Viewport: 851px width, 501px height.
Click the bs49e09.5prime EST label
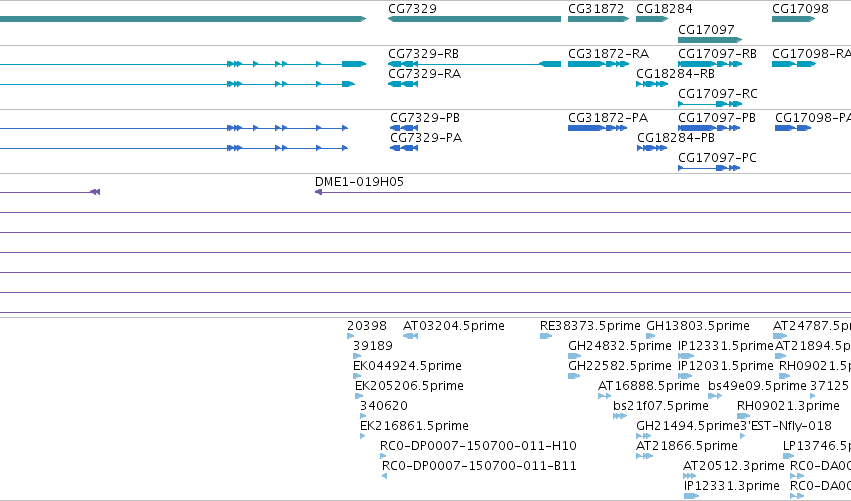[757, 386]
